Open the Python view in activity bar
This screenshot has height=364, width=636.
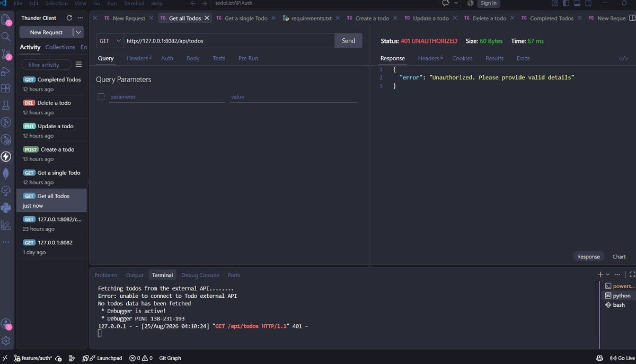pyautogui.click(x=6, y=207)
